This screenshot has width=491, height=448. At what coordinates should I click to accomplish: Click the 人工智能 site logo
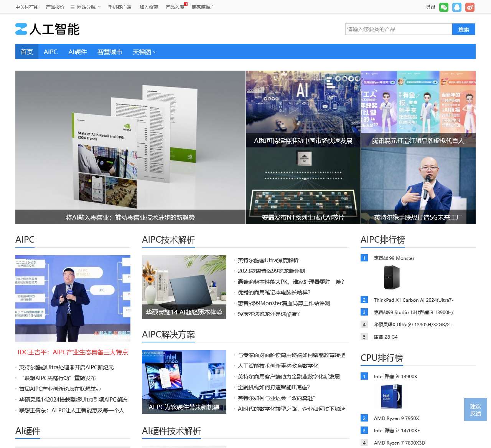47,29
